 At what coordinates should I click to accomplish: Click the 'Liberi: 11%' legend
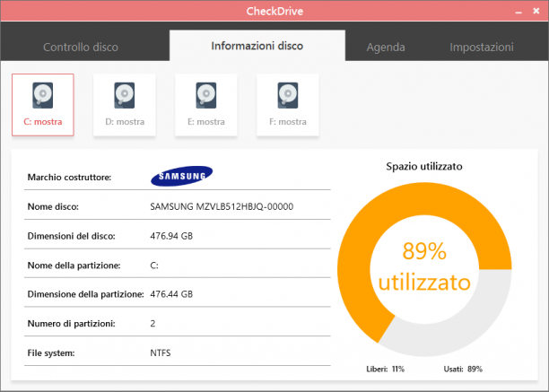coord(385,369)
